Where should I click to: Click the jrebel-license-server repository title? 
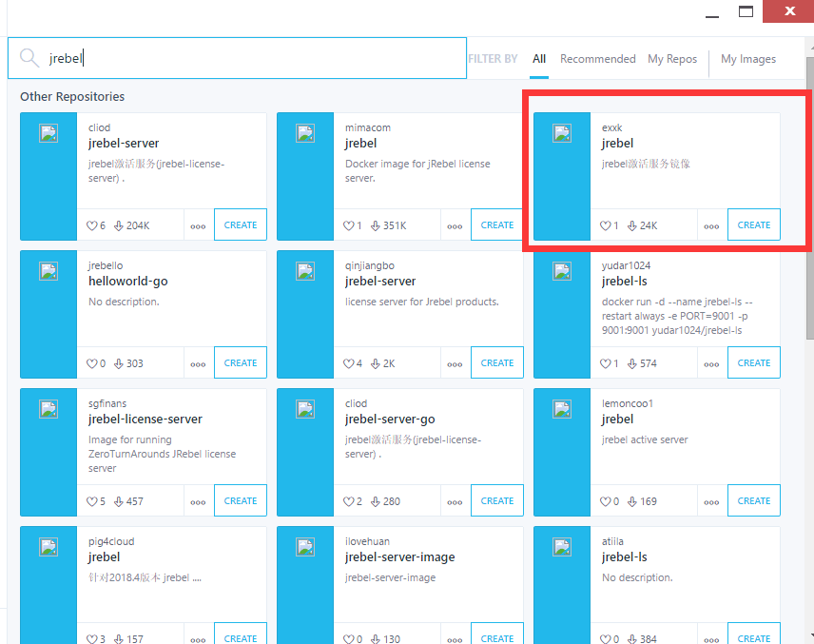(x=145, y=420)
